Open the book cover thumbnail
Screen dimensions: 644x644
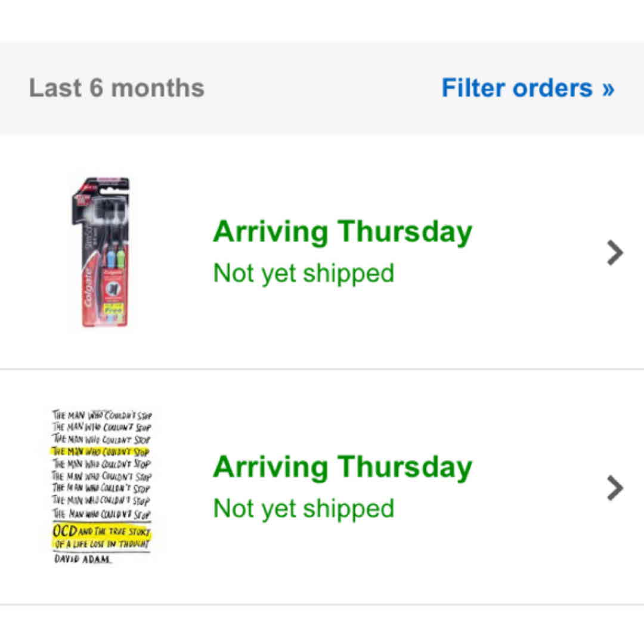pyautogui.click(x=101, y=486)
